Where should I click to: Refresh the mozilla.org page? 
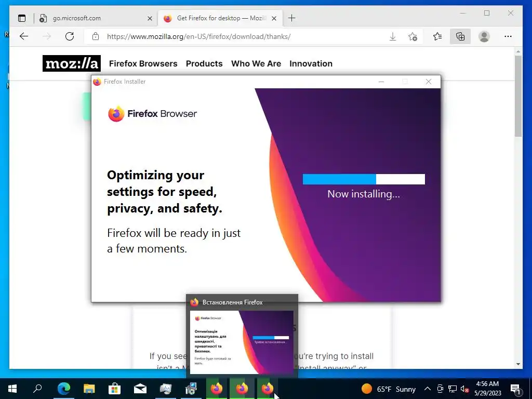(70, 36)
